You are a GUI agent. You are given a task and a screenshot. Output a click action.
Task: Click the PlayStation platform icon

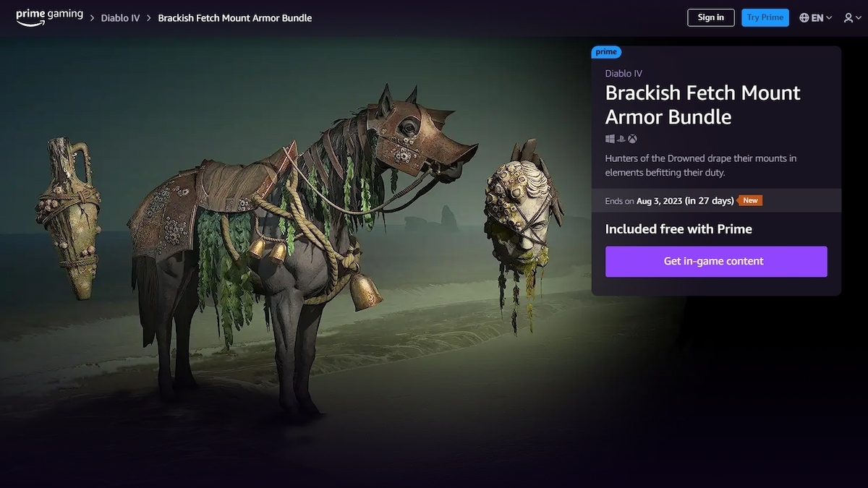[x=621, y=139]
